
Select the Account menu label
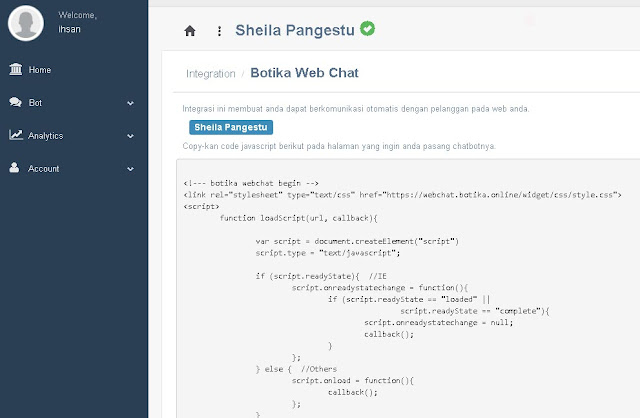pos(44,168)
